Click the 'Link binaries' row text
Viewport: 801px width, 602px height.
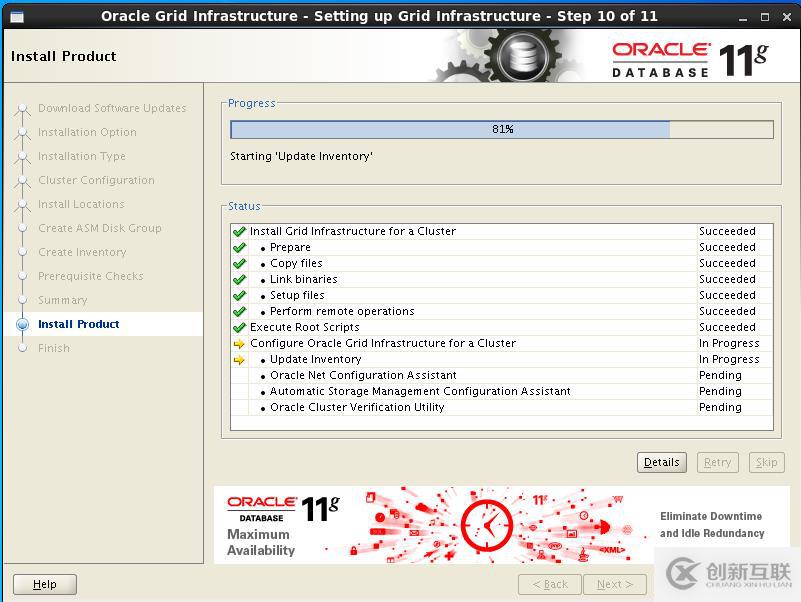(x=303, y=280)
